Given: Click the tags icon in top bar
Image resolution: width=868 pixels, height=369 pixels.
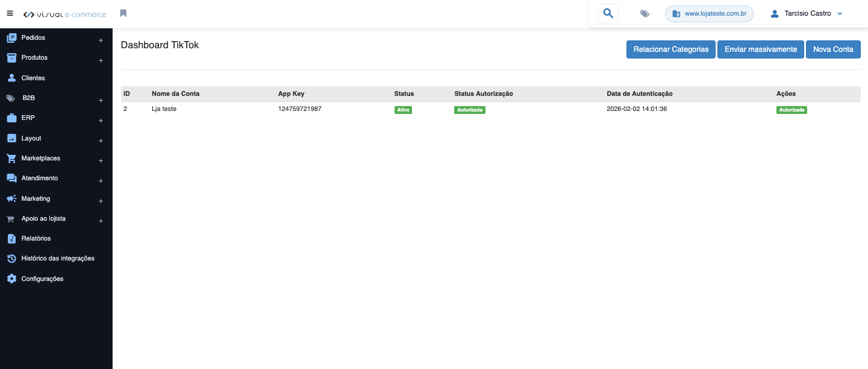Looking at the screenshot, I should [x=645, y=13].
